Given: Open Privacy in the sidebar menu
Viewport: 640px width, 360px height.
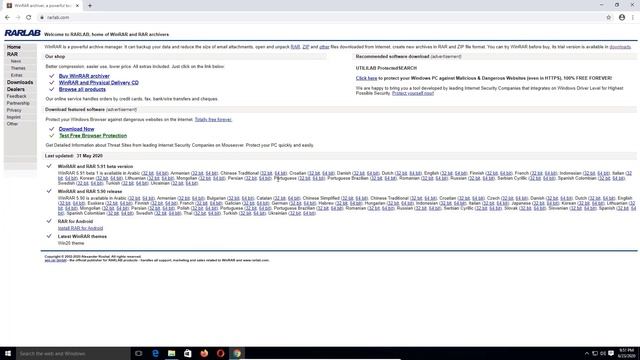Looking at the screenshot, I should click(14, 110).
